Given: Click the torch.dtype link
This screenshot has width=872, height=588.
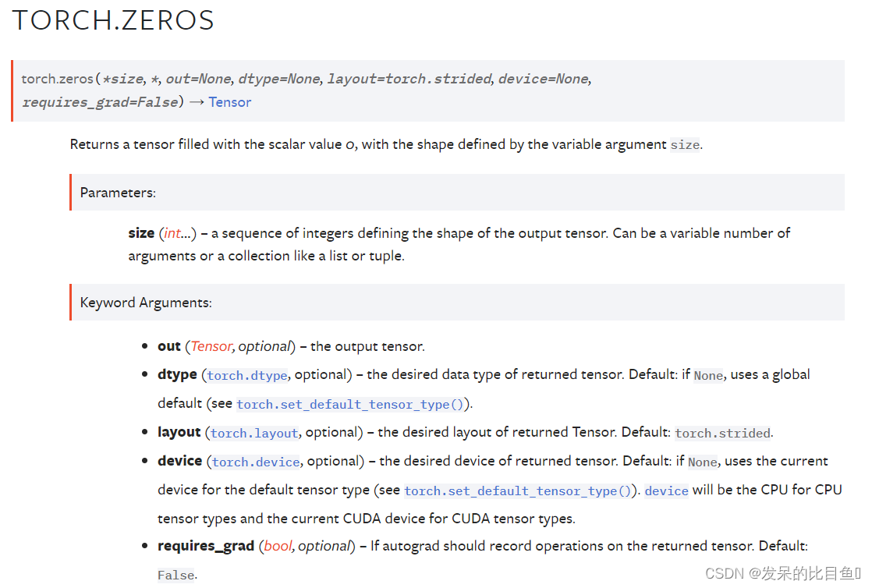Looking at the screenshot, I should [247, 376].
